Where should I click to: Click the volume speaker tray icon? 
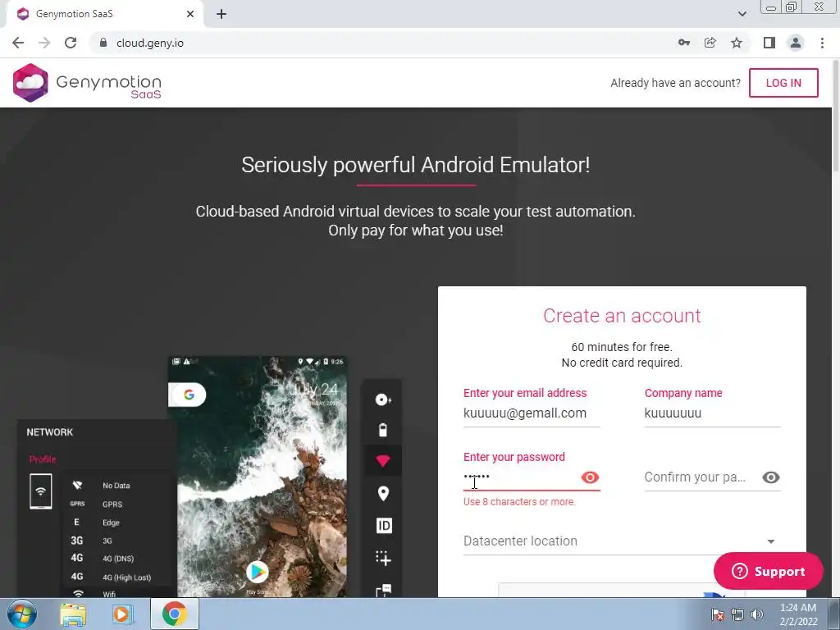click(x=757, y=614)
